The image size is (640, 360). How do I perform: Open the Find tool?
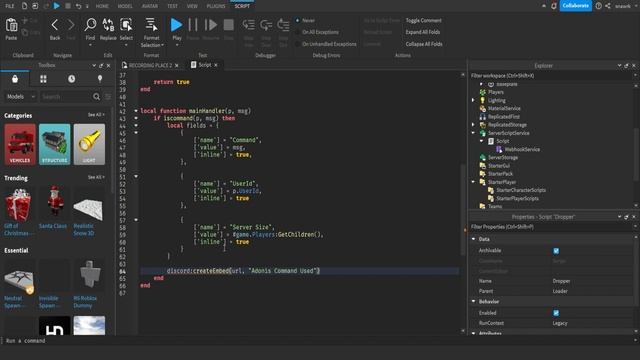point(90,25)
